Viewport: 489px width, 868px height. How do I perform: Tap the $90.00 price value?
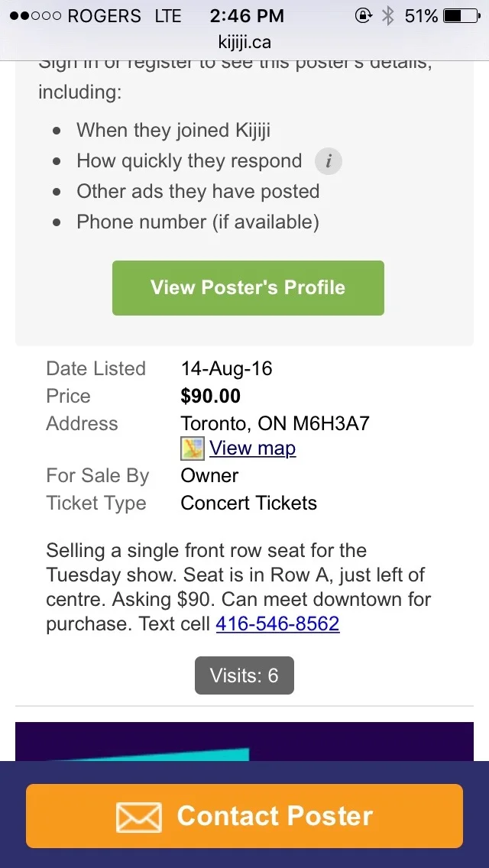(211, 396)
